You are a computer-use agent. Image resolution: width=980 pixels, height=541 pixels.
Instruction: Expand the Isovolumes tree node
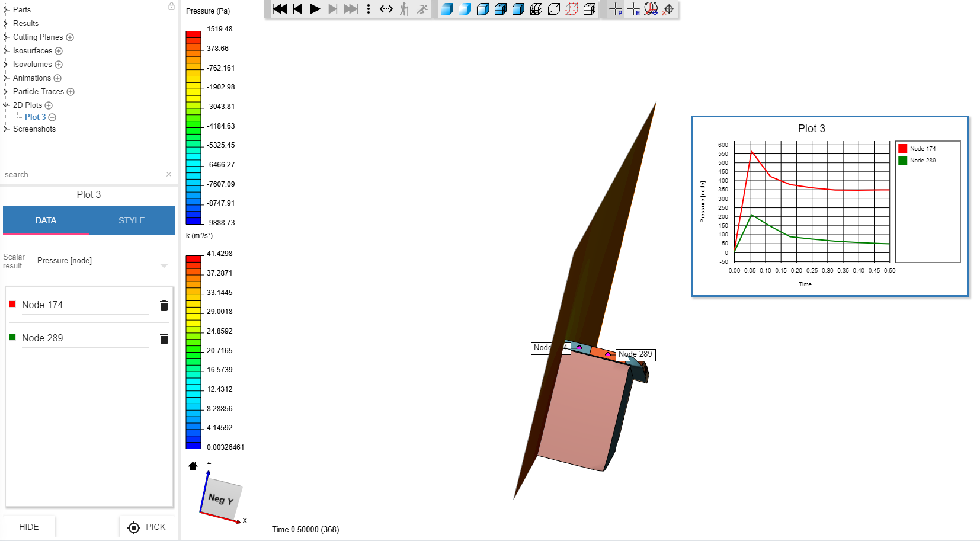(x=6, y=64)
